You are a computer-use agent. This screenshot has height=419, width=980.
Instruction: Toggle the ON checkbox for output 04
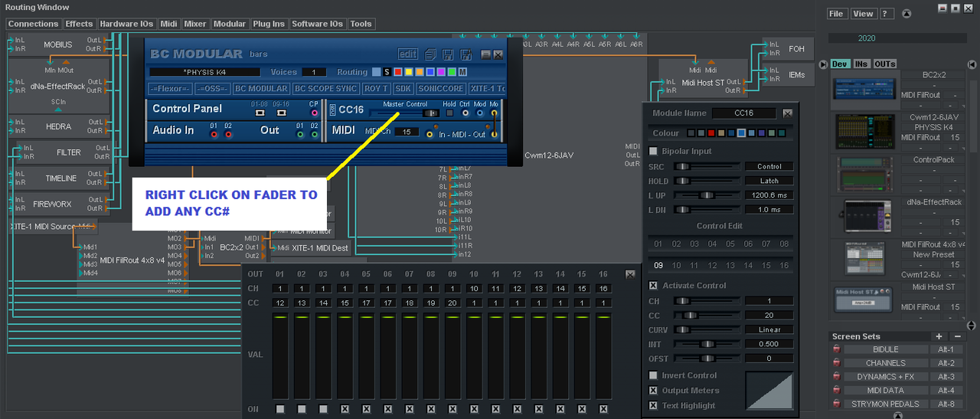coord(345,409)
